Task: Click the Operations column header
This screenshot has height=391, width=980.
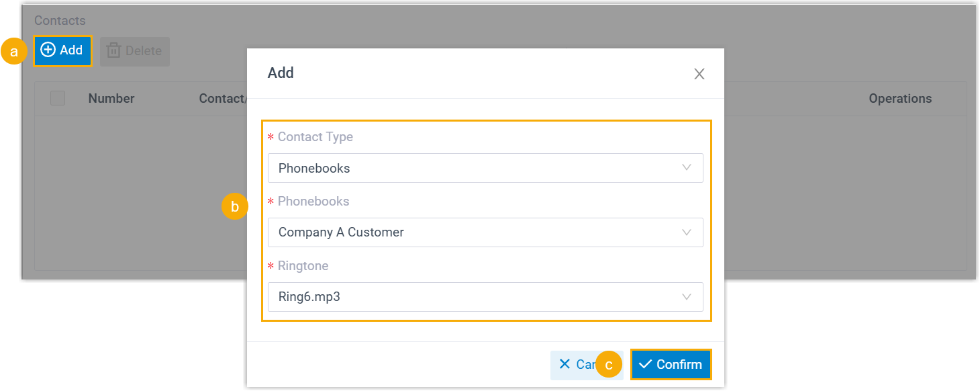Action: [x=899, y=99]
